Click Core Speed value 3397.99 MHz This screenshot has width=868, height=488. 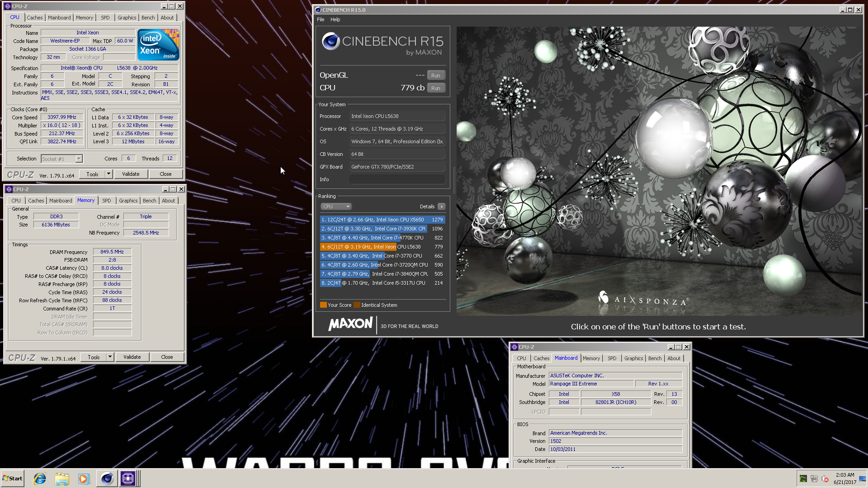[x=62, y=117]
